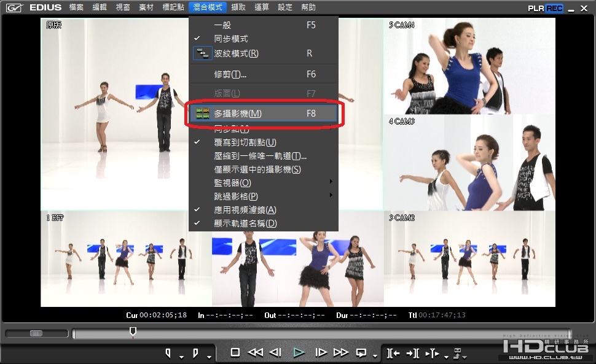Viewport: 596px width, 364px height.
Task: Toggle 應用視頻濾鏡(A) option
Action: coord(264,210)
